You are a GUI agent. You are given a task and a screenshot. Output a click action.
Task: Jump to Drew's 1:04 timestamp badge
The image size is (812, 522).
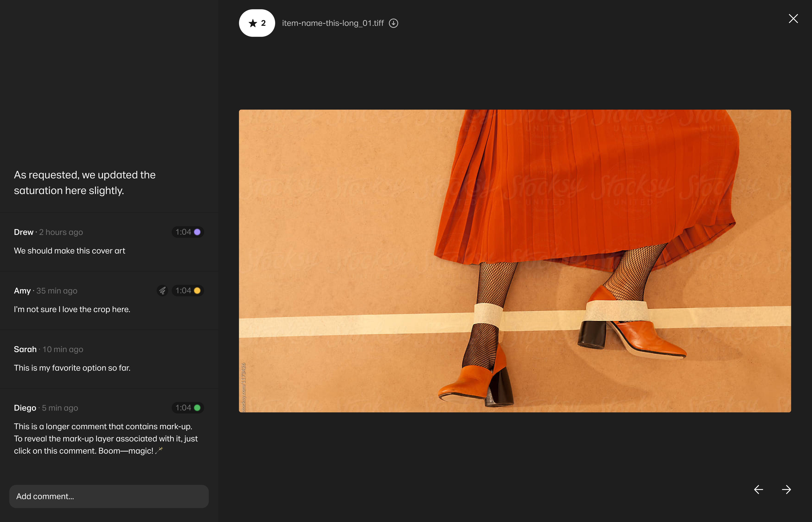pos(188,232)
